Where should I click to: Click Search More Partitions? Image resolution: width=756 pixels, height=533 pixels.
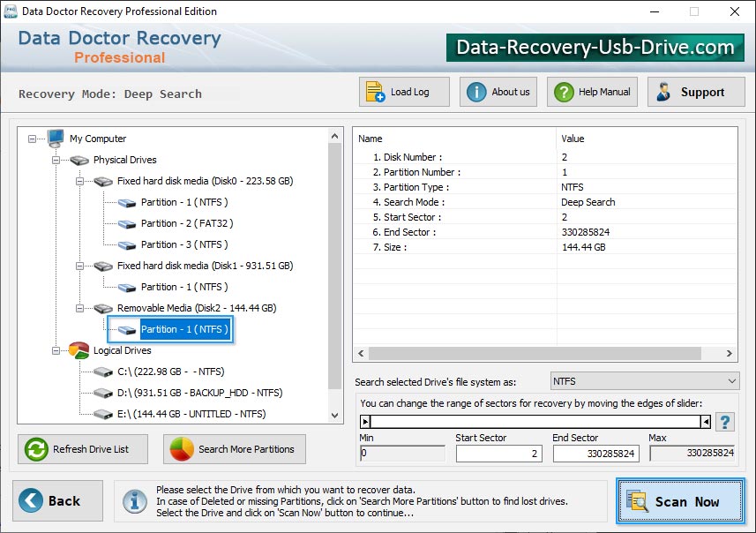tap(235, 449)
